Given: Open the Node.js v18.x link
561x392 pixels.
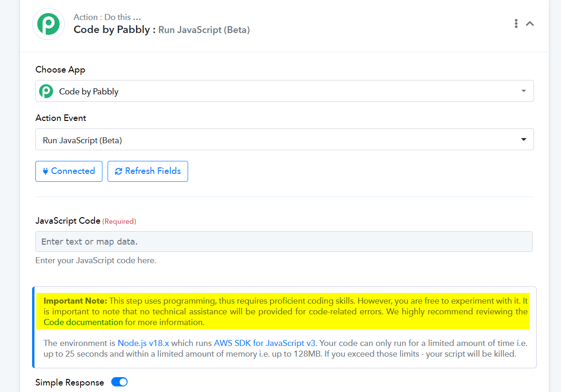Looking at the screenshot, I should coord(143,343).
